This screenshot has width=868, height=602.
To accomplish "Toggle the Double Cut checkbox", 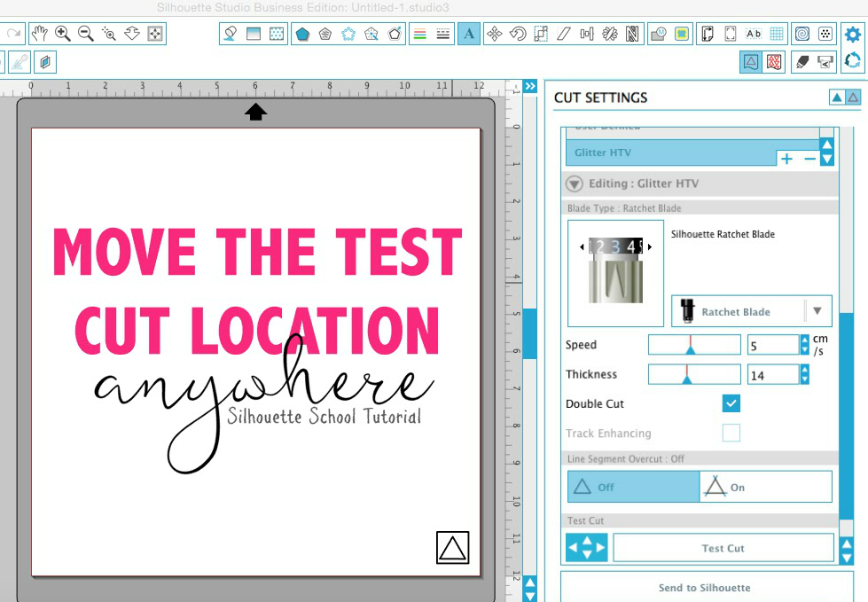I will coord(731,403).
